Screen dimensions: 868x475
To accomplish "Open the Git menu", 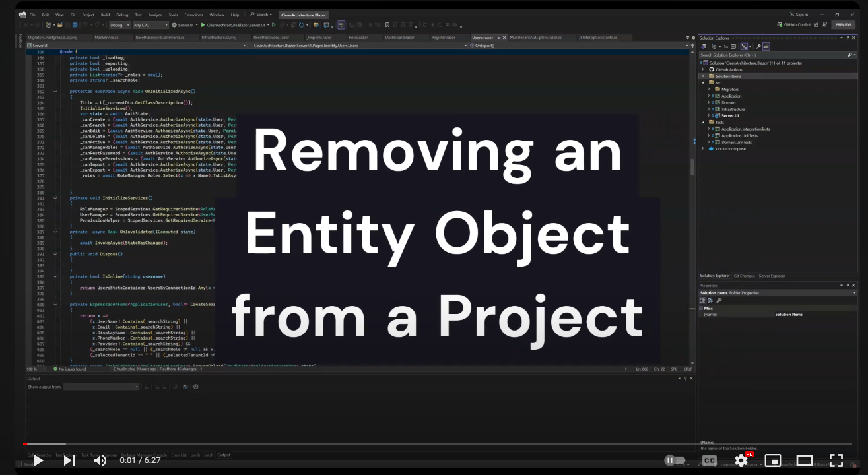I will click(x=73, y=15).
